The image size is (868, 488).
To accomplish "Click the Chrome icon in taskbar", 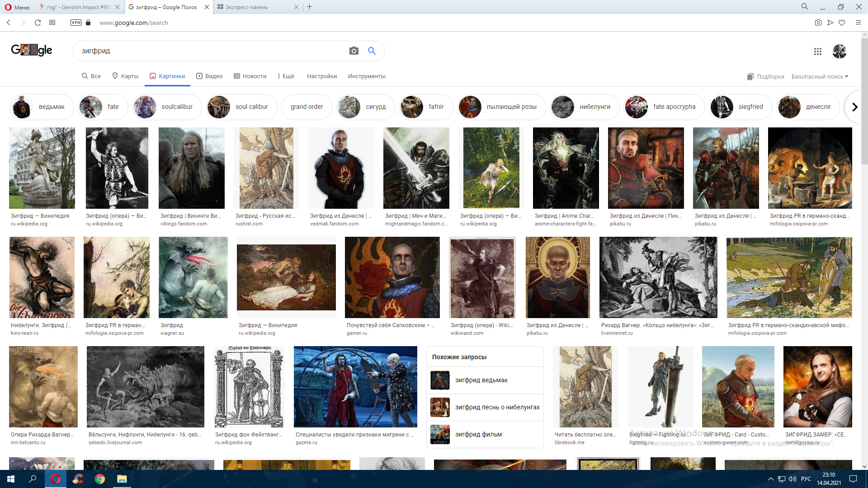I will click(x=100, y=479).
